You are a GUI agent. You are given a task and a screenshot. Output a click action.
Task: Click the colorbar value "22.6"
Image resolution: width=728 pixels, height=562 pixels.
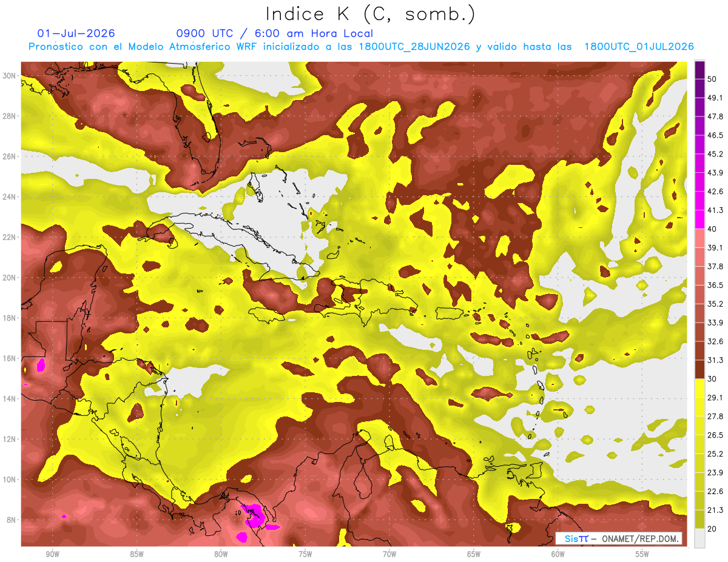[x=715, y=492]
